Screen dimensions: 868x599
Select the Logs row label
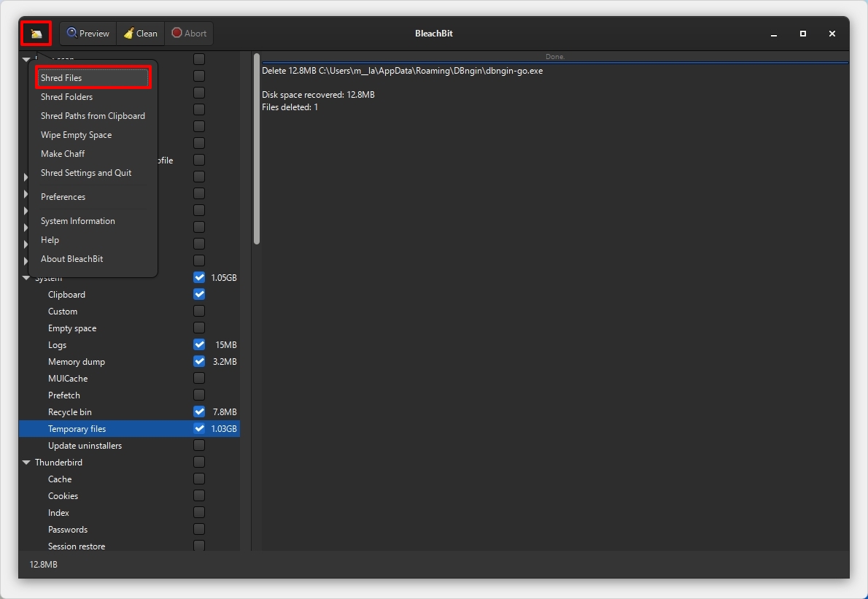57,345
